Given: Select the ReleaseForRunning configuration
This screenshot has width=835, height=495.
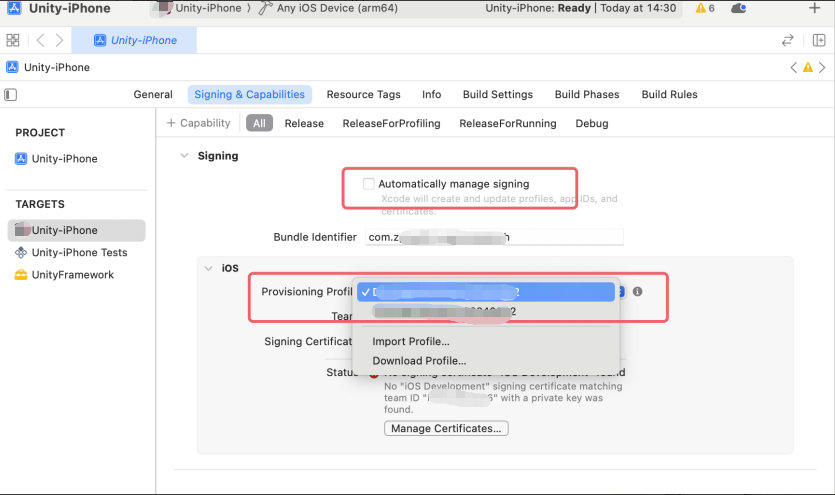Looking at the screenshot, I should [x=507, y=123].
